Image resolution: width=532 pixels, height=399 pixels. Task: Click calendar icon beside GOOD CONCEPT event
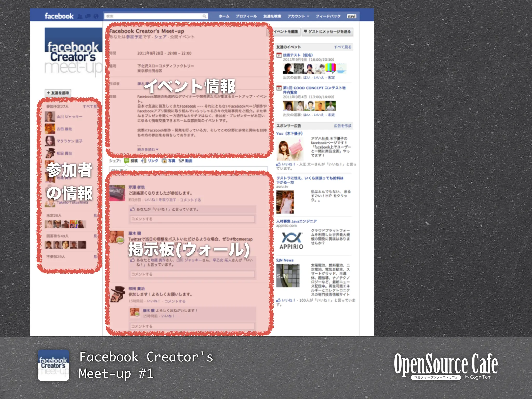pyautogui.click(x=279, y=88)
